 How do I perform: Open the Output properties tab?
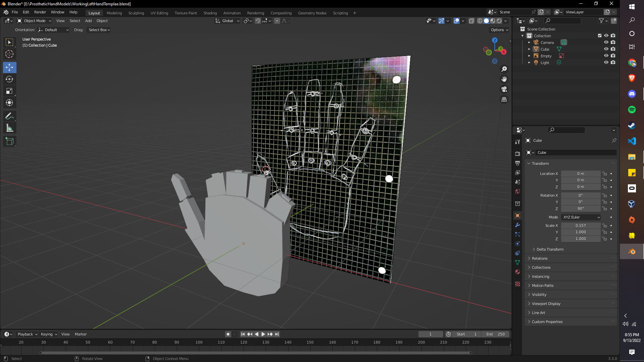(x=518, y=163)
